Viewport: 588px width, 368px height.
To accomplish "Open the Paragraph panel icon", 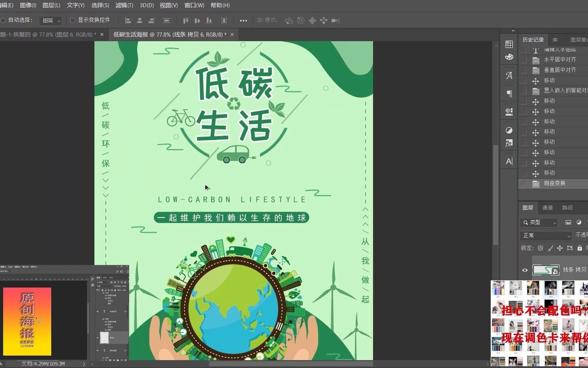I will [x=509, y=94].
